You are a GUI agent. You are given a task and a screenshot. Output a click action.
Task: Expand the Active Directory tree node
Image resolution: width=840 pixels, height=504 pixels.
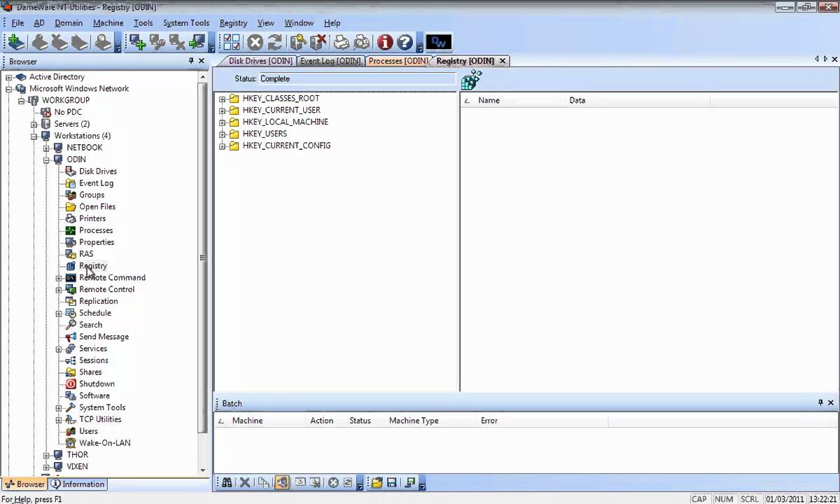coord(9,77)
